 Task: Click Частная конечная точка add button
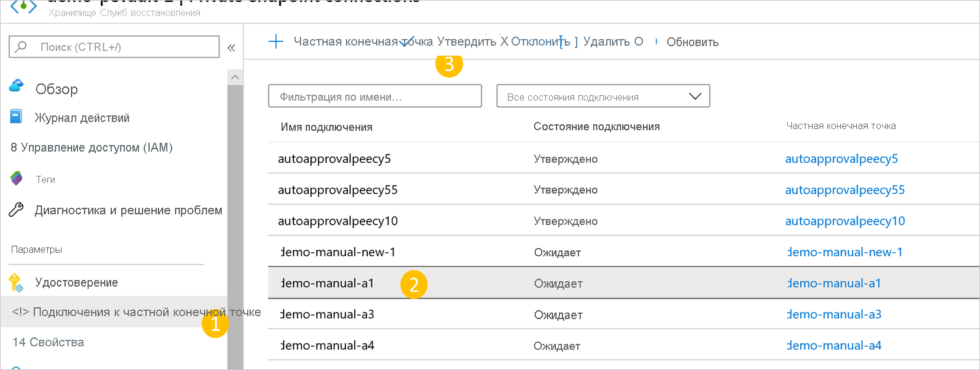363,41
